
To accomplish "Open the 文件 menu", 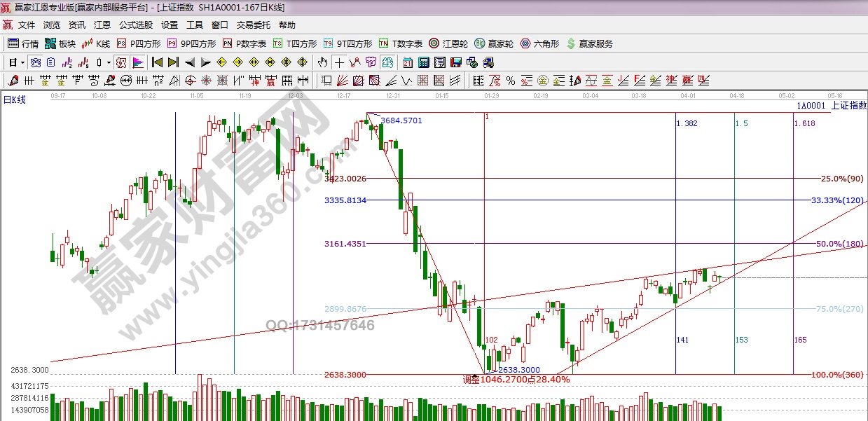I will [26, 25].
